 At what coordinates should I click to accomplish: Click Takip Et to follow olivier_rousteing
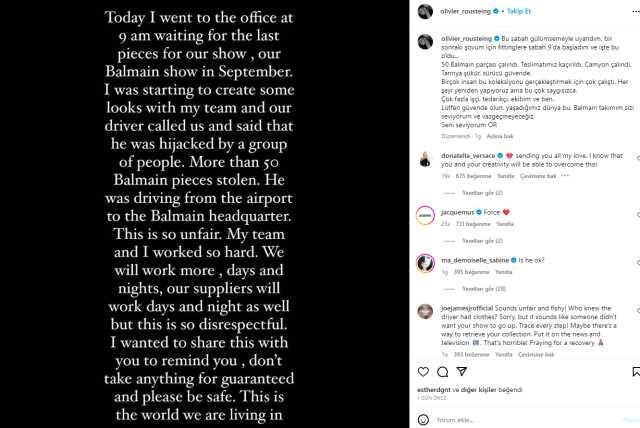tap(517, 11)
